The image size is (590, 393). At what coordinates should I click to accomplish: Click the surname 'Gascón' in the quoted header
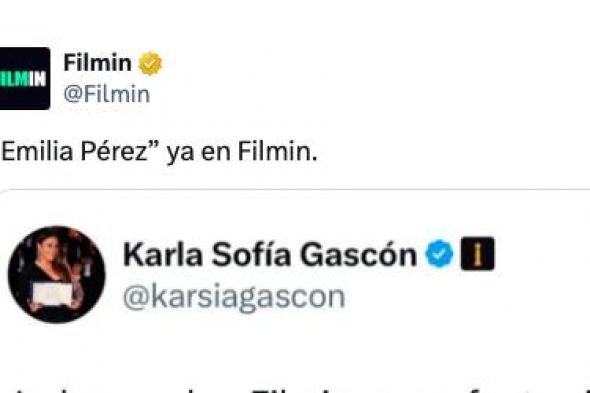coord(358,255)
